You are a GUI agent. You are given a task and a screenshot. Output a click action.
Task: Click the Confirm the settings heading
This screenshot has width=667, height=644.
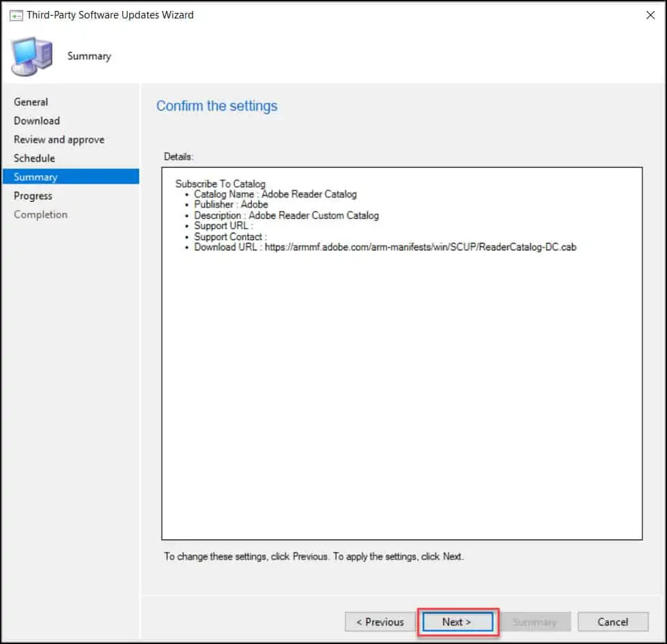tap(216, 106)
